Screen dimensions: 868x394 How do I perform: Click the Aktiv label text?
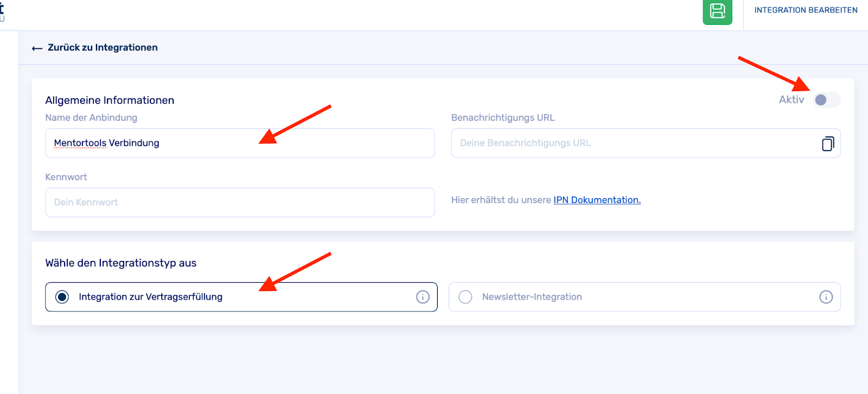(791, 100)
